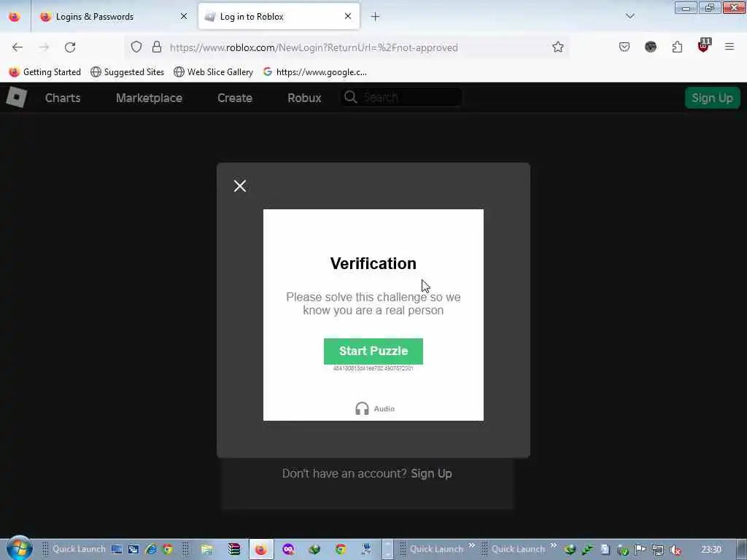
Task: Open the Firefox account avatar icon
Action: tap(650, 47)
